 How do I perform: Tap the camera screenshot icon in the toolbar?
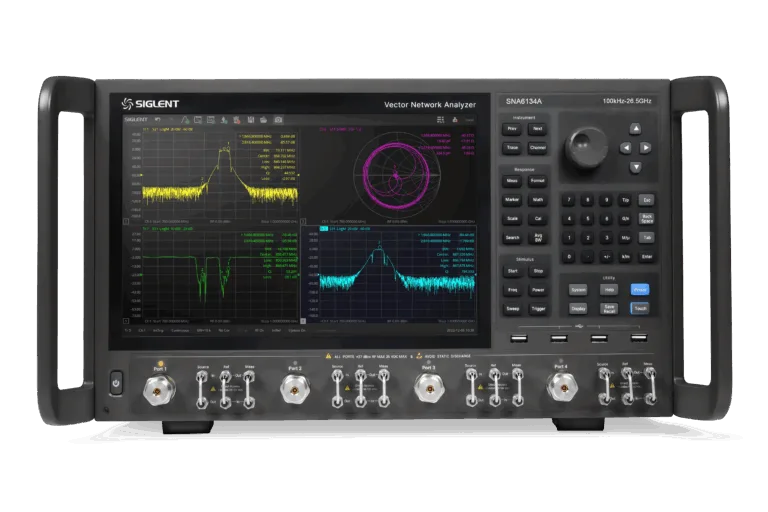[x=277, y=119]
